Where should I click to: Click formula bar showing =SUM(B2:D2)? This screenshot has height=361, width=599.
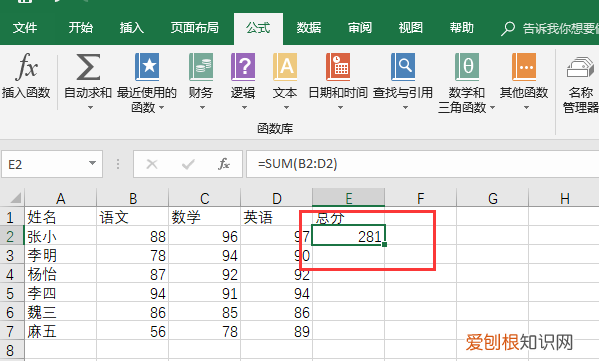click(423, 164)
